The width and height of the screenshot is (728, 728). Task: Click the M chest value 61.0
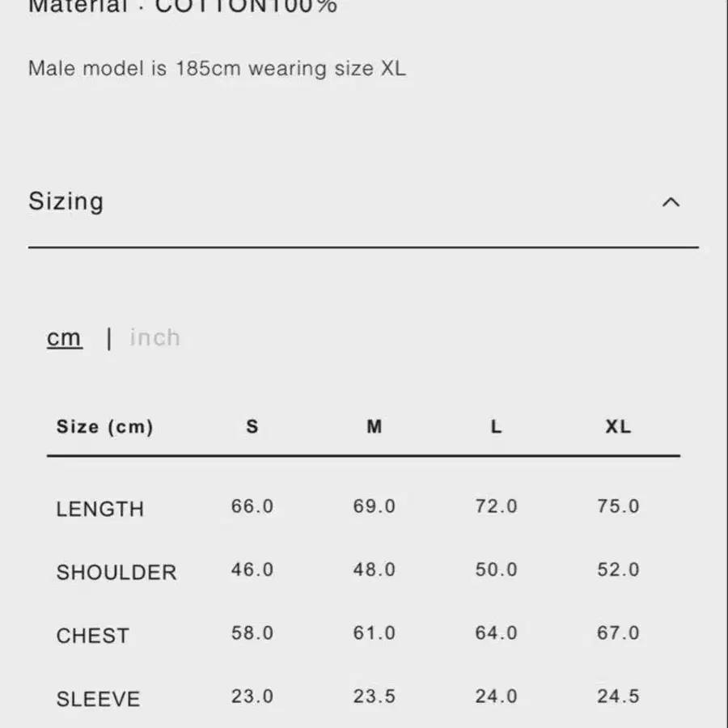pos(375,633)
